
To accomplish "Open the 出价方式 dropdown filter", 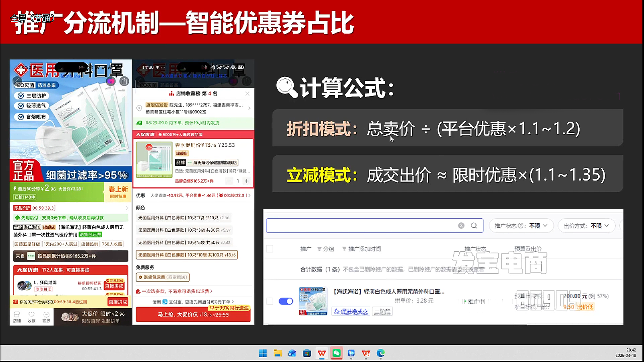I will 586,226.
